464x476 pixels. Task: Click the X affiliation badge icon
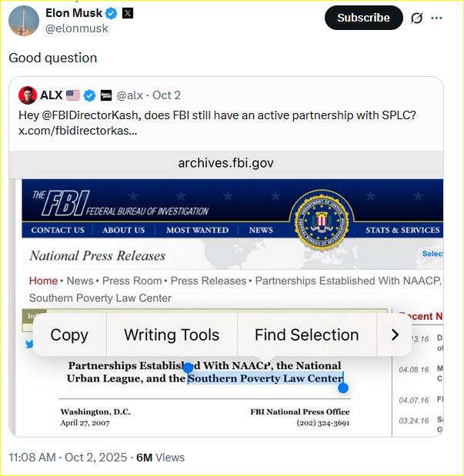[129, 13]
